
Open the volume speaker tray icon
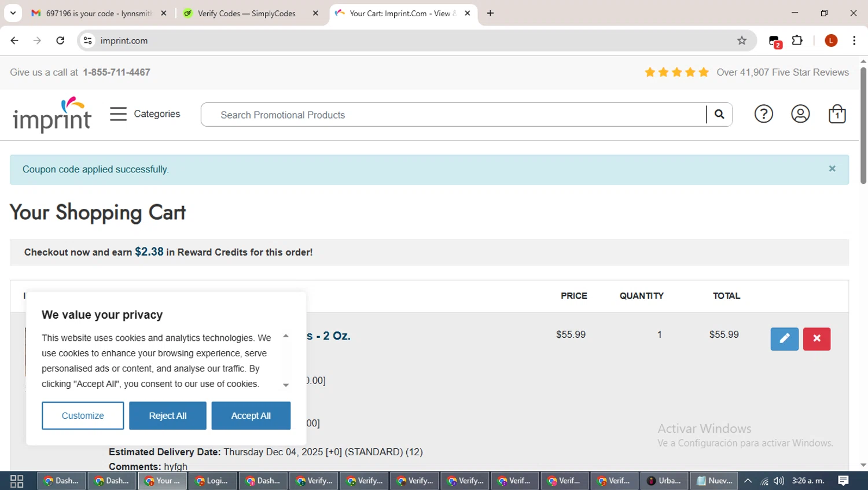tap(779, 481)
